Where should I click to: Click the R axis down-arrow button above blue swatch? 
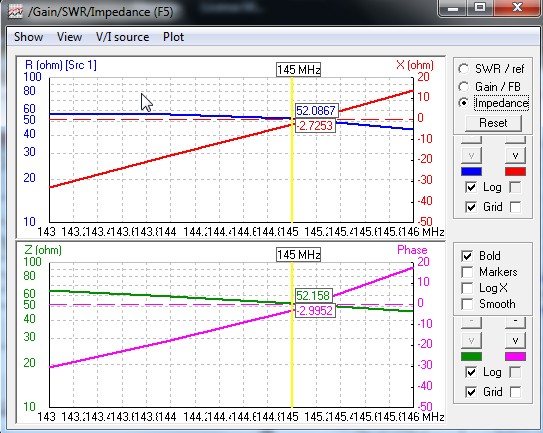[x=471, y=156]
